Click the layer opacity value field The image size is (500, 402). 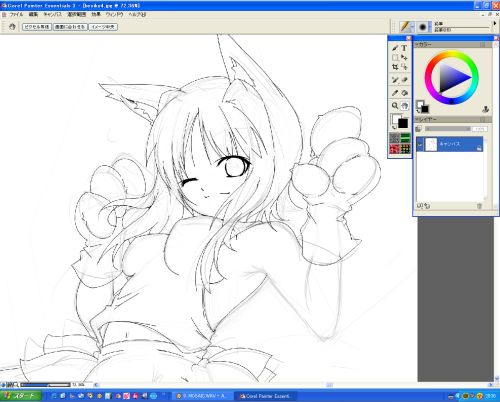point(480,129)
